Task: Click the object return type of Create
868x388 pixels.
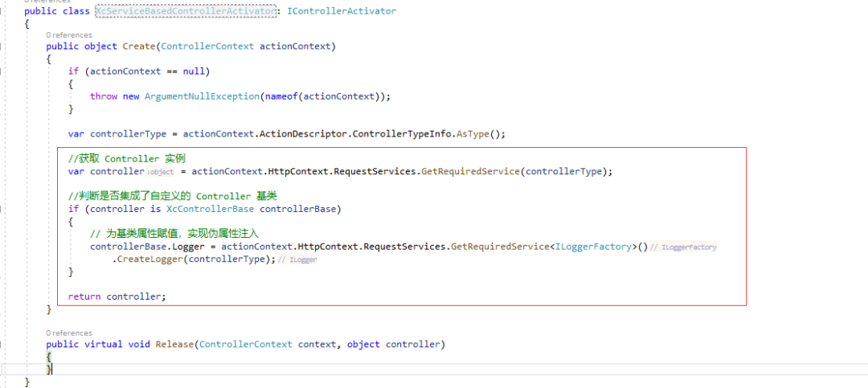Action: (100, 46)
